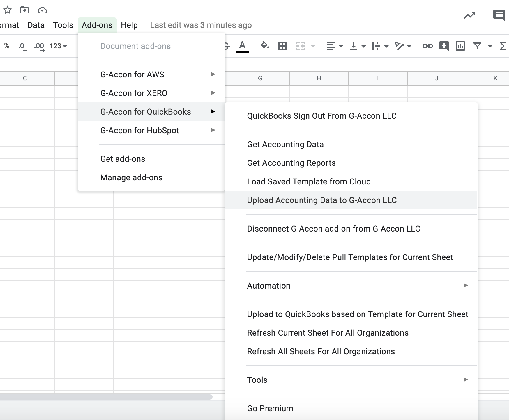
Task: Open the Data menu
Action: [36, 25]
